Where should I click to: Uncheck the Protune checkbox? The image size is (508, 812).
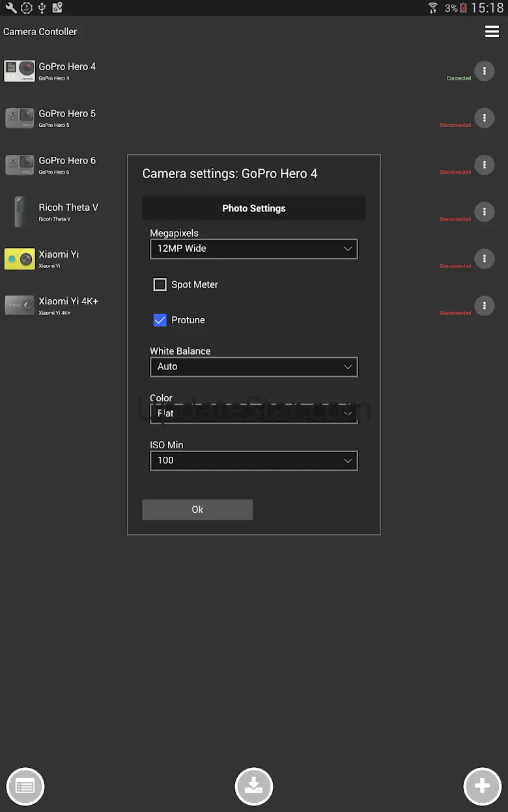(160, 320)
